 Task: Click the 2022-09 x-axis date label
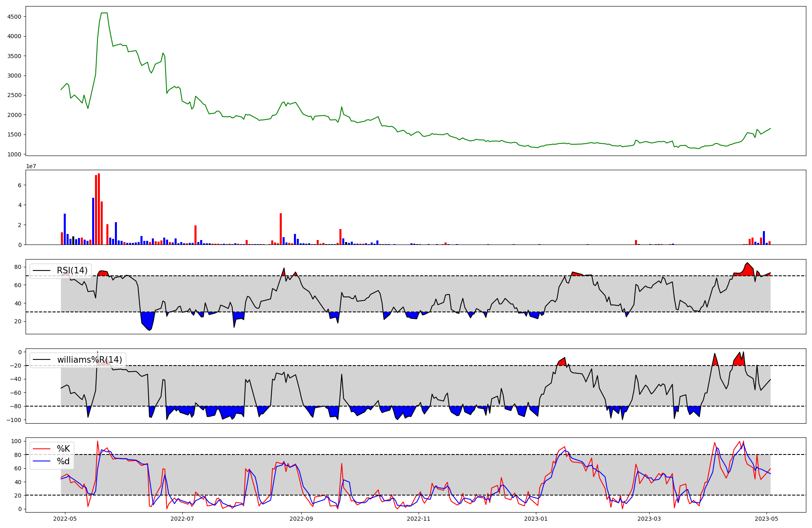[301, 519]
